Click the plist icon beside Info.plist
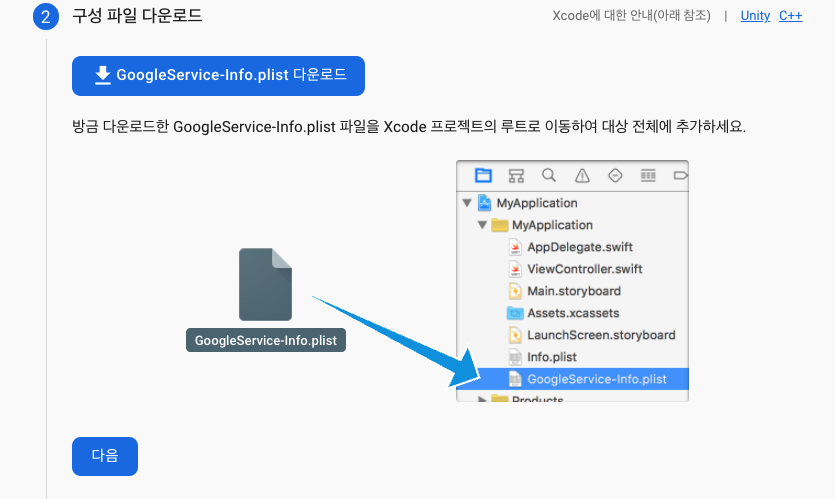 coord(515,357)
